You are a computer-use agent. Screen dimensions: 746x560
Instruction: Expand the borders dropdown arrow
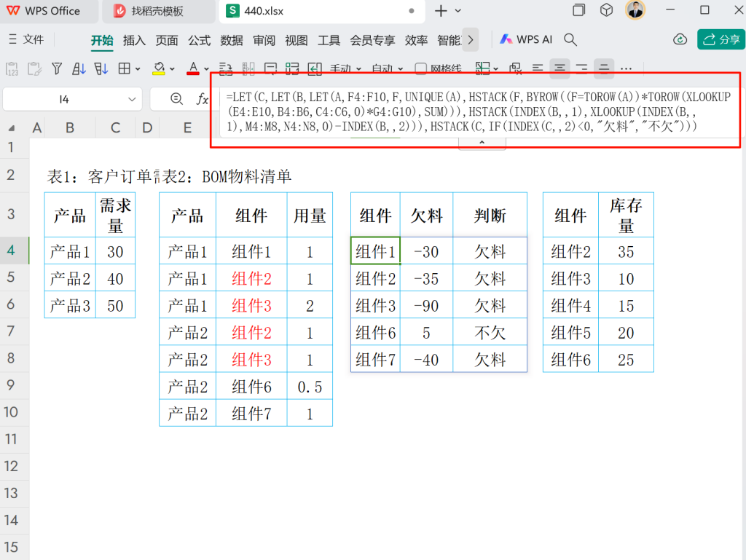pyautogui.click(x=138, y=69)
